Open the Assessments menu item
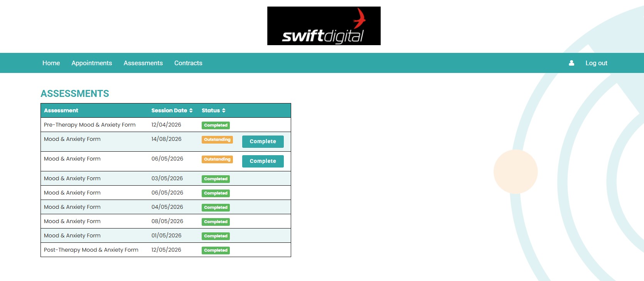 143,63
